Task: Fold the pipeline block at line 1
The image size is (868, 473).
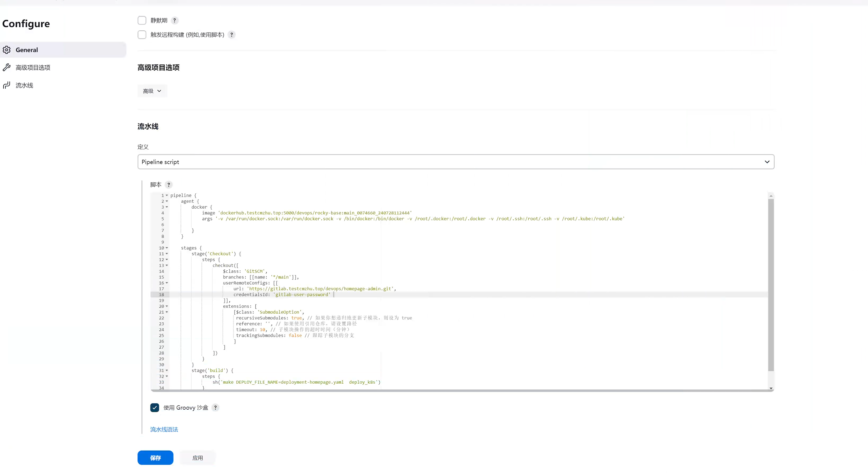Action: [x=167, y=195]
